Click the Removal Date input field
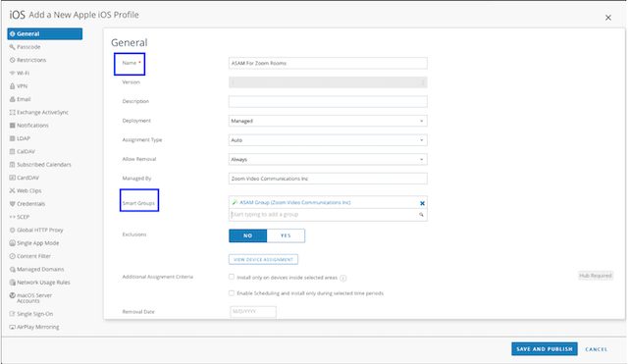The image size is (628, 364). click(253, 312)
